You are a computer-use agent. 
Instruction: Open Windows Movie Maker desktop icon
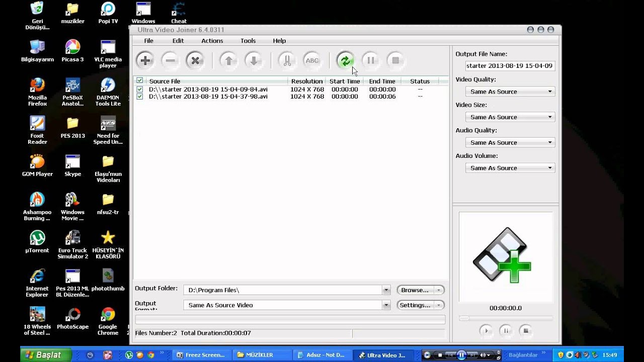72,207
